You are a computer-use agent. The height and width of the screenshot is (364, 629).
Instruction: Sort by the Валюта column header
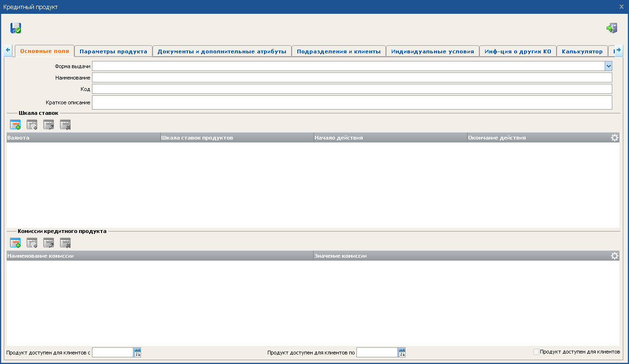pyautogui.click(x=83, y=138)
